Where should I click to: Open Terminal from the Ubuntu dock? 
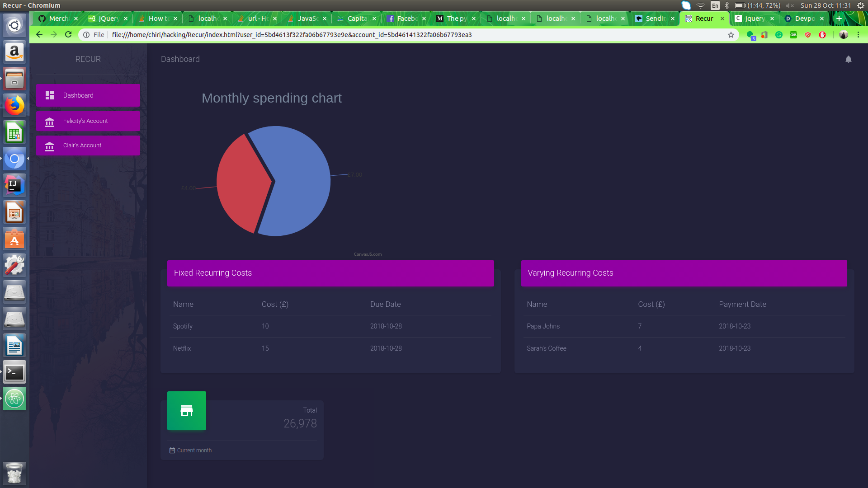tap(14, 372)
